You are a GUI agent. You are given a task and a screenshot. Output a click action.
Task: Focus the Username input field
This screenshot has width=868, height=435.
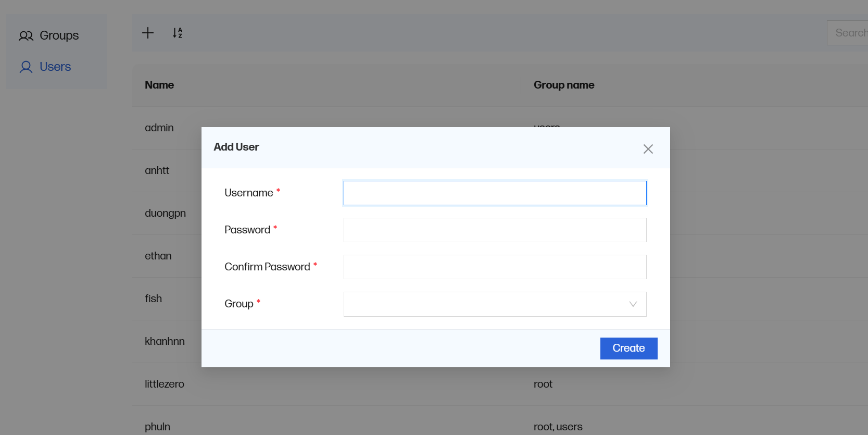click(495, 193)
